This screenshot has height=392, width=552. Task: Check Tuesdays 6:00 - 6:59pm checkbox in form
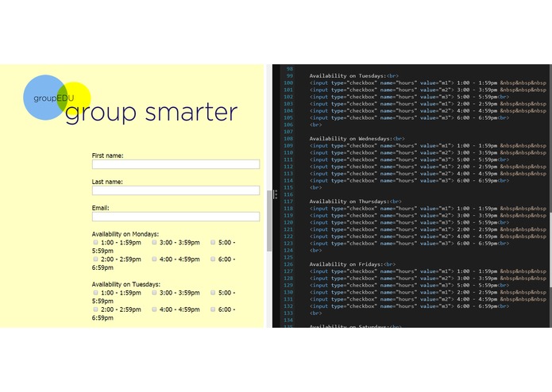(x=213, y=309)
